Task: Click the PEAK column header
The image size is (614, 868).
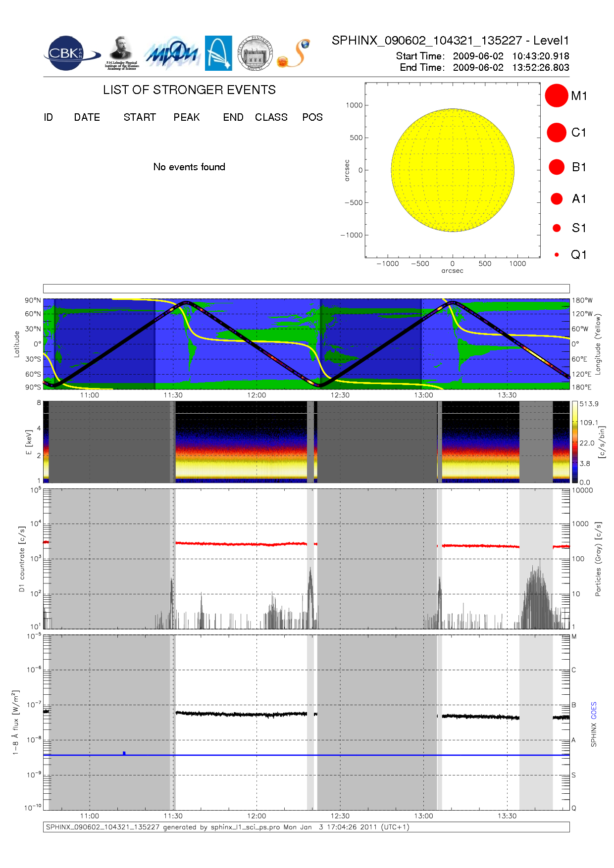Action: 187,117
